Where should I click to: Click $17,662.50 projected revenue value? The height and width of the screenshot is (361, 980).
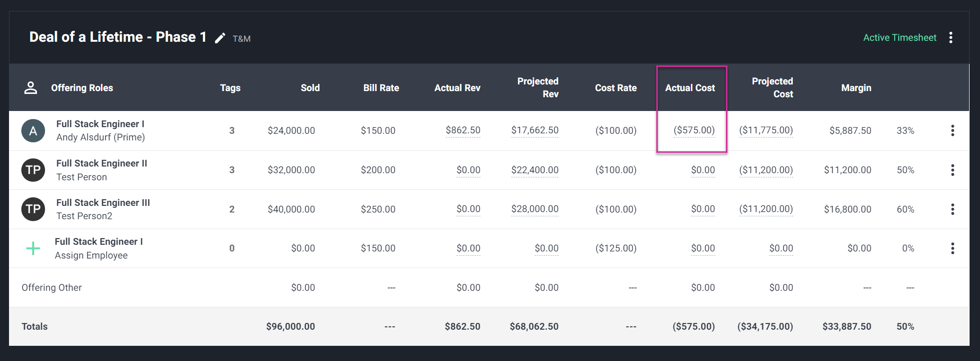[x=535, y=130]
